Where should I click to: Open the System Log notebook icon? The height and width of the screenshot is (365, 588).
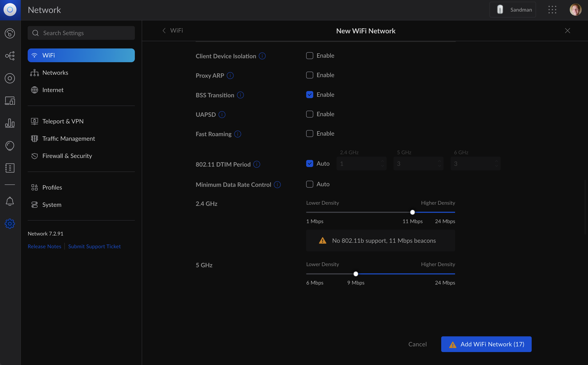click(x=10, y=168)
